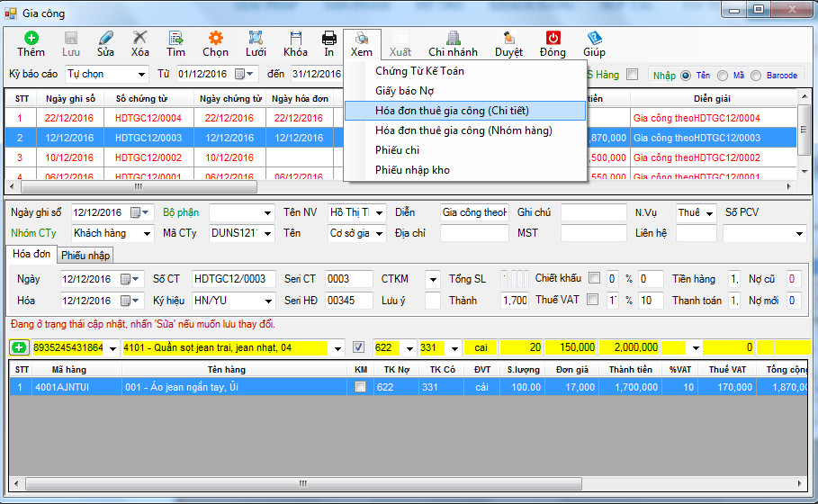Click the Thành tiền column header
Image resolution: width=818 pixels, height=504 pixels.
[630, 369]
